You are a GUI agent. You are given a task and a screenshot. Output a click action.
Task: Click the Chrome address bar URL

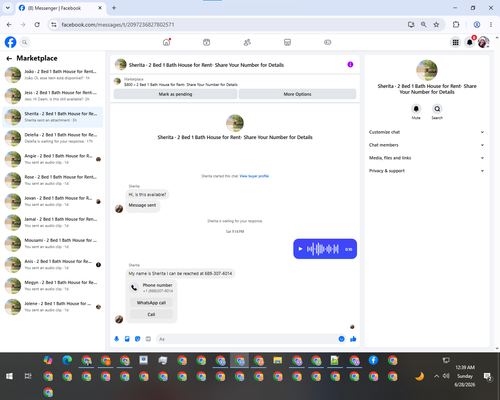coord(118,25)
